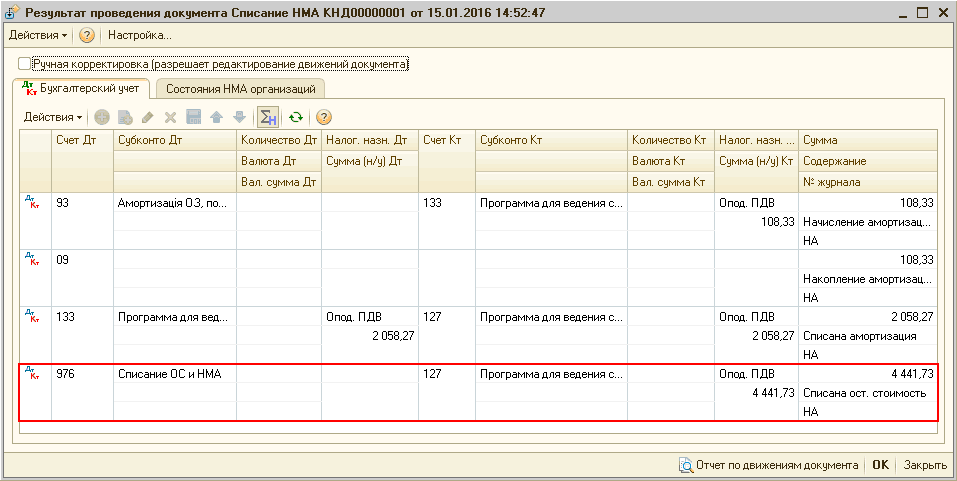Click the Счет Дт column header

click(82, 140)
